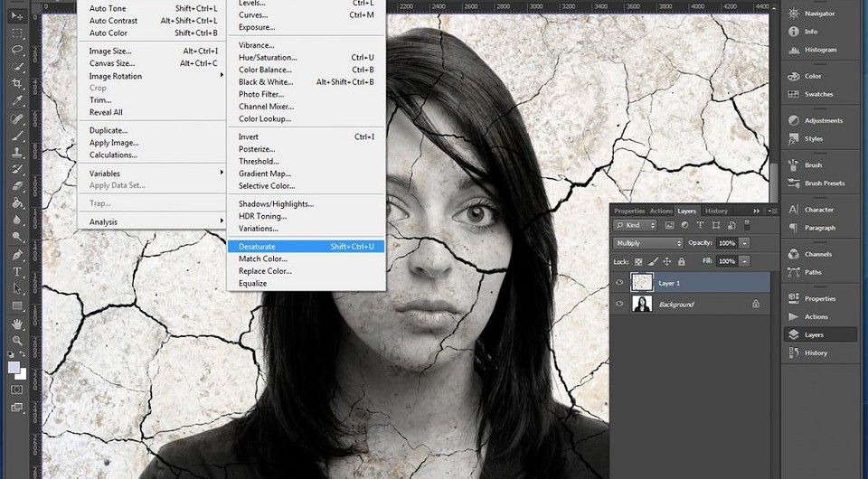Viewport: 868px width, 479px height.
Task: Toggle Background layer visibility eye
Action: tap(620, 305)
